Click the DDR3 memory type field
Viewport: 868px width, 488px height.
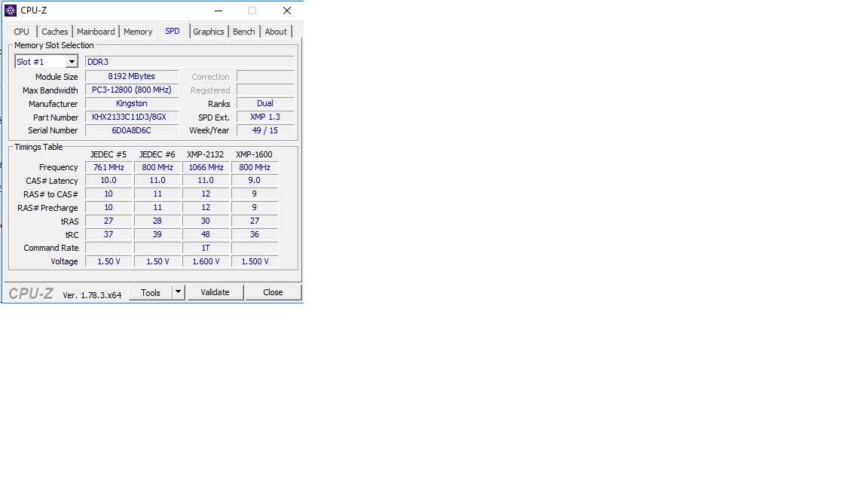point(189,62)
